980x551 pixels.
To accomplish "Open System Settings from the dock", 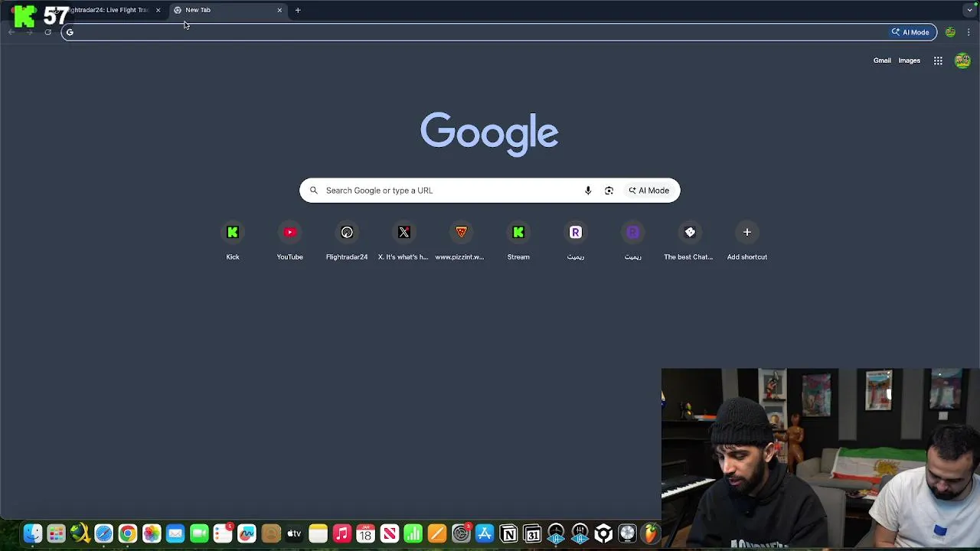I will click(461, 533).
